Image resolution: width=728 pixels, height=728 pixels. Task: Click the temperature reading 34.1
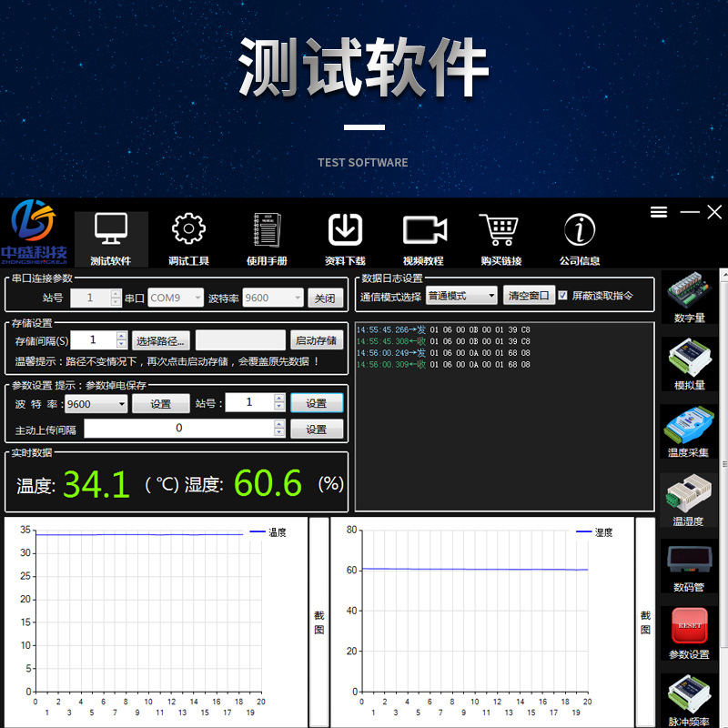coord(96,484)
